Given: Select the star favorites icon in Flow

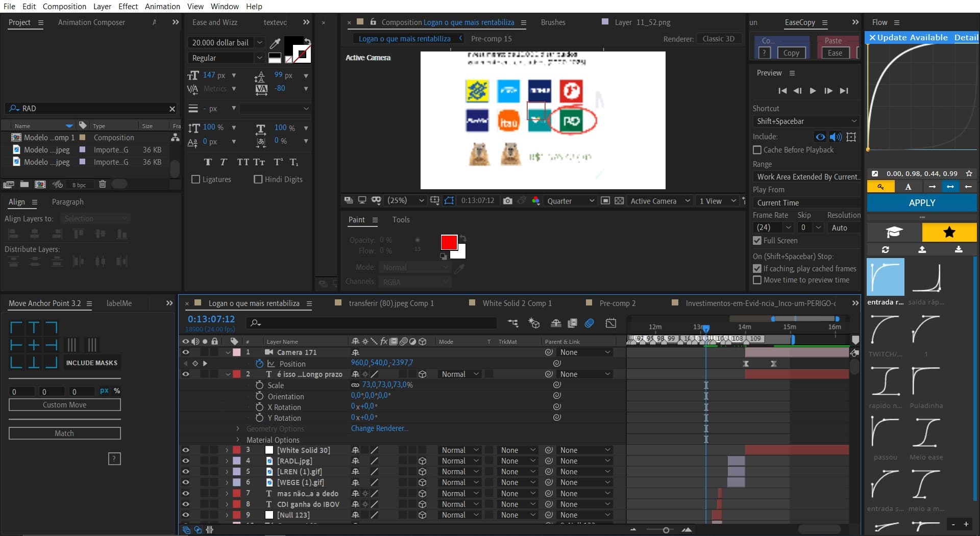Looking at the screenshot, I should 949,233.
